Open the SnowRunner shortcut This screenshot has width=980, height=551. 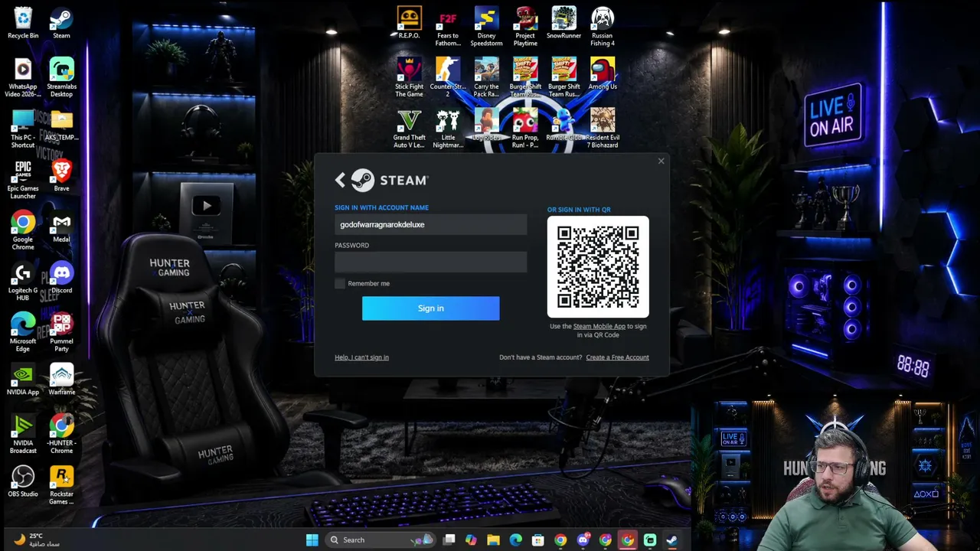[x=563, y=22]
